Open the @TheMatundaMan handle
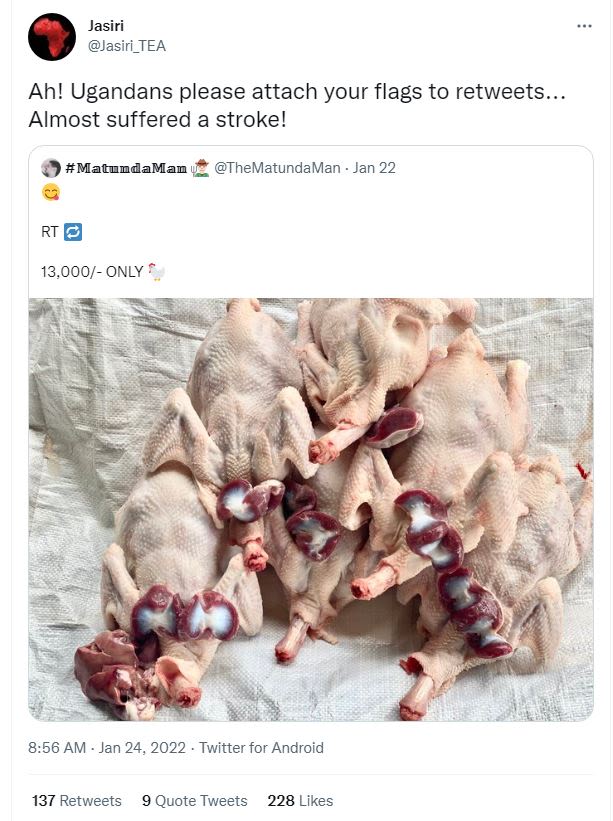The width and height of the screenshot is (613, 821). (277, 168)
